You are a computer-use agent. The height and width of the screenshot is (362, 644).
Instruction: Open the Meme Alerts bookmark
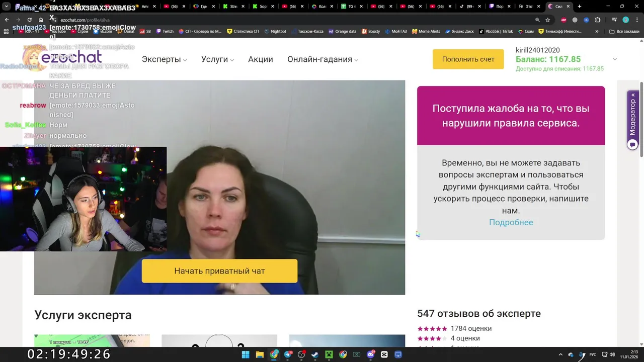pyautogui.click(x=426, y=31)
